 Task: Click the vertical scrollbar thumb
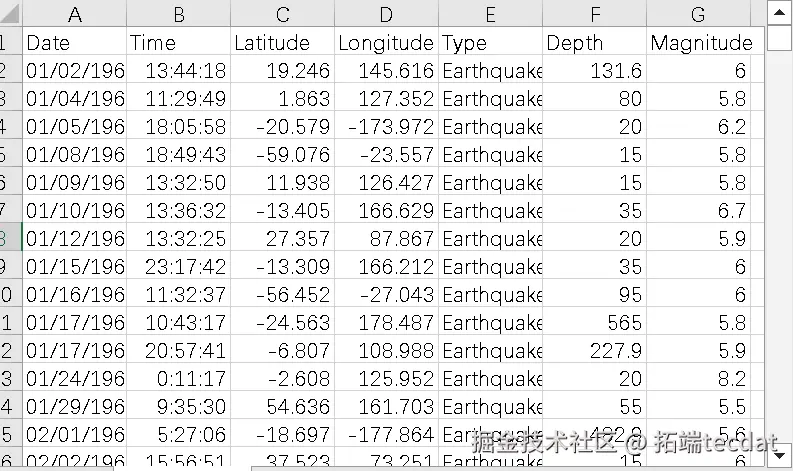click(x=779, y=38)
